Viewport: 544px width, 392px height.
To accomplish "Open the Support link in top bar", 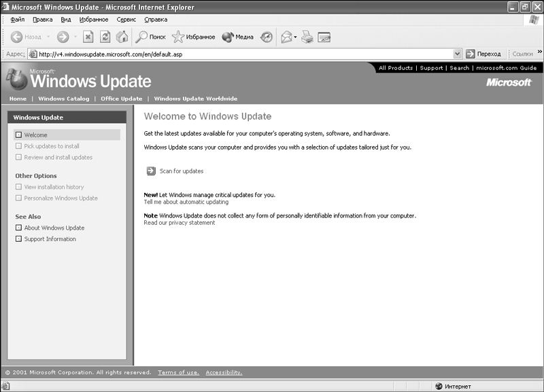I will pyautogui.click(x=431, y=68).
